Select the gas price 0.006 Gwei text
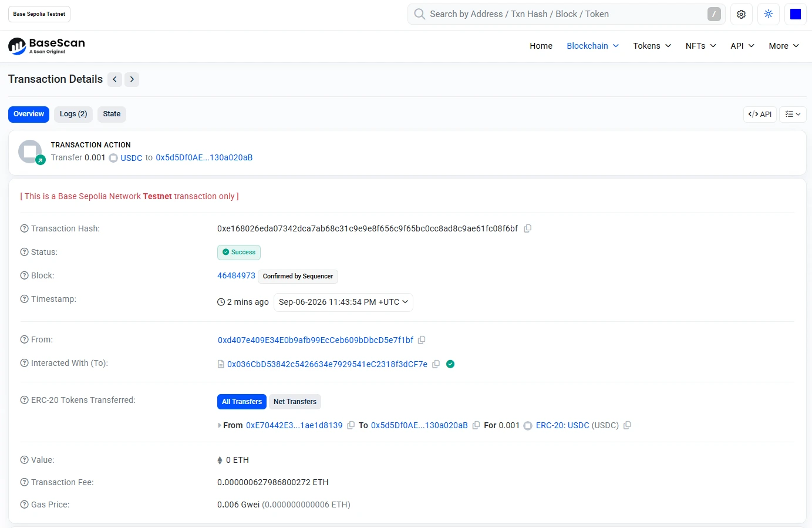812x528 pixels. (x=238, y=505)
